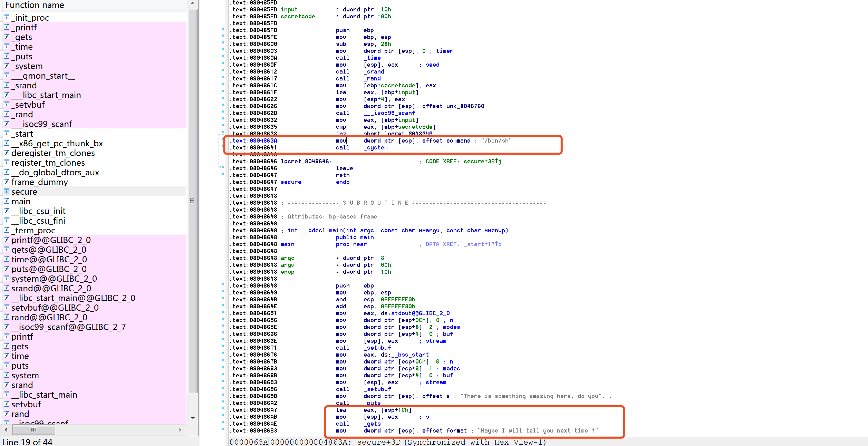Click the function icon beside _start

pos(7,133)
